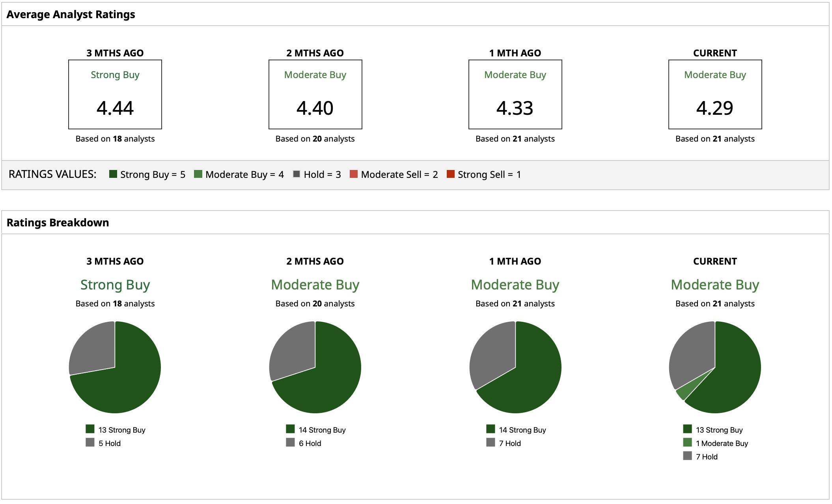The height and width of the screenshot is (504, 832).
Task: Click the 4.40 rating box
Action: tap(315, 95)
